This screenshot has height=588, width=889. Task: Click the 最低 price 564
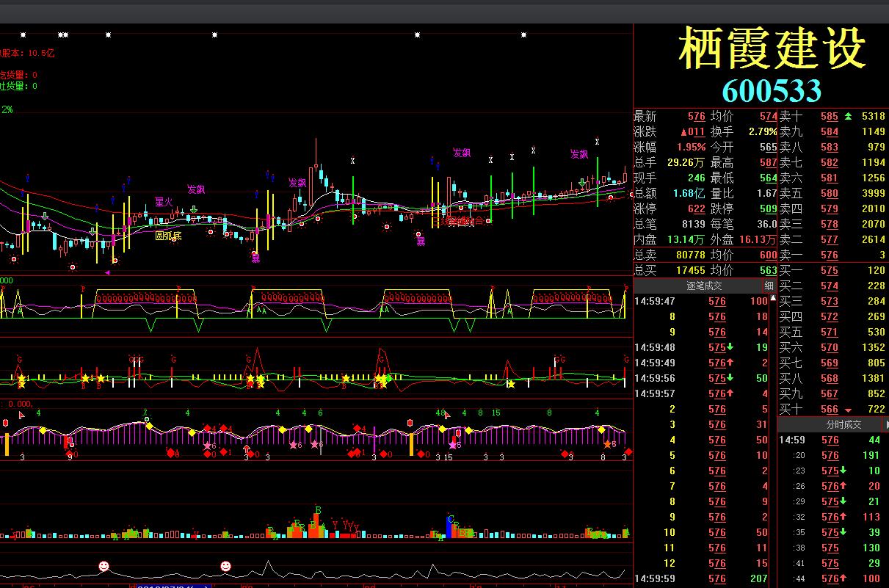(x=768, y=178)
